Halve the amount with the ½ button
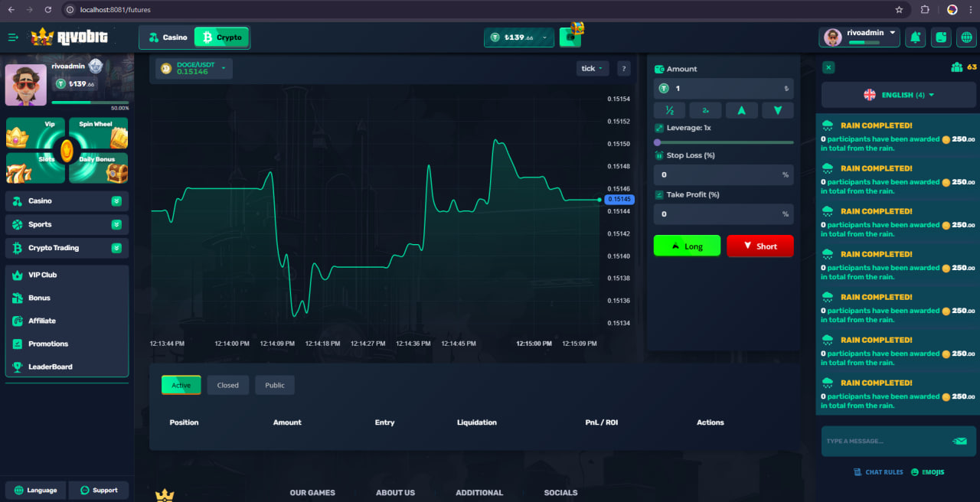The image size is (980, 502). coord(670,110)
